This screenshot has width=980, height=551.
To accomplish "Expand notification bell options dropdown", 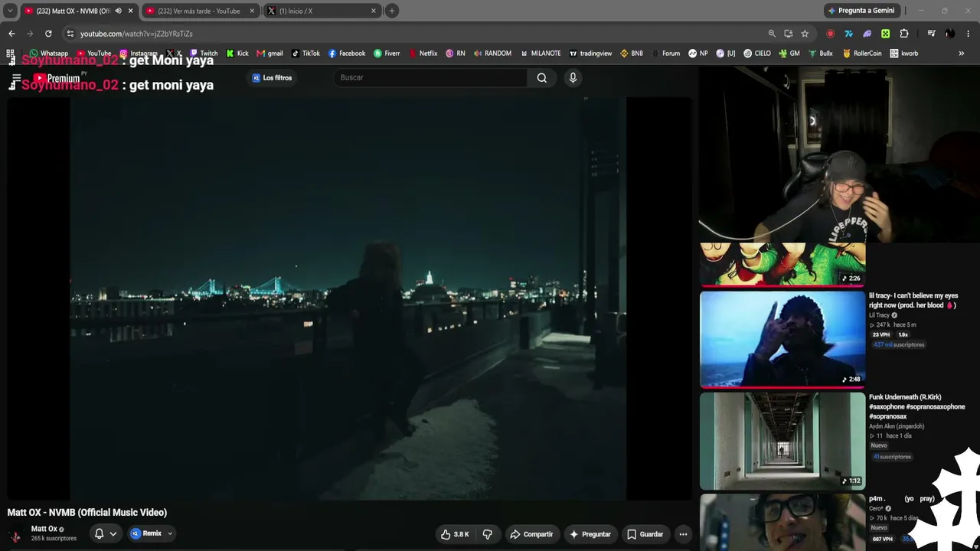I will [x=113, y=534].
